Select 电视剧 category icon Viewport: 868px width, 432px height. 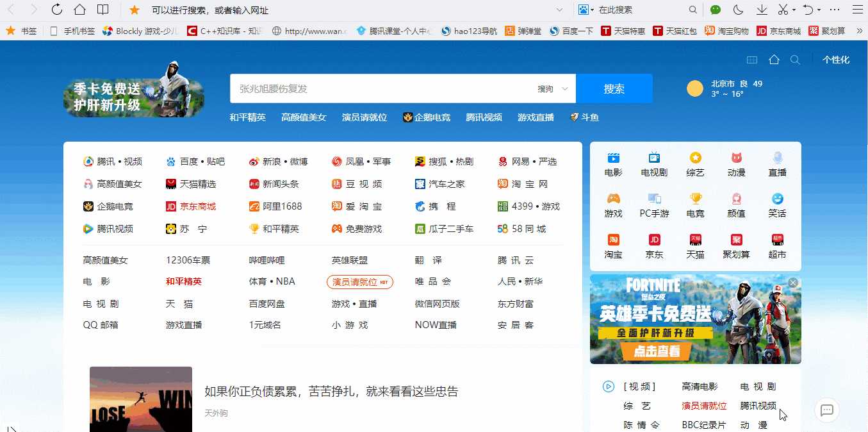[x=654, y=165]
